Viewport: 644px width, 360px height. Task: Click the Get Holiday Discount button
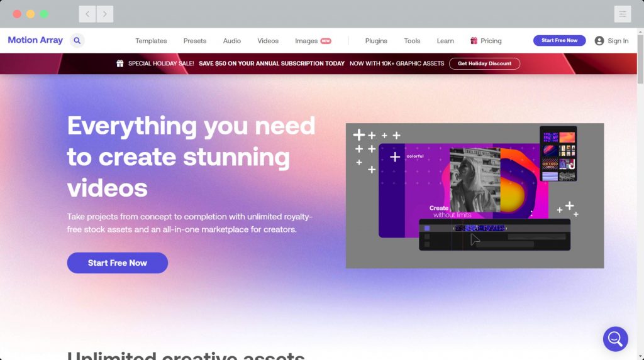pos(485,63)
